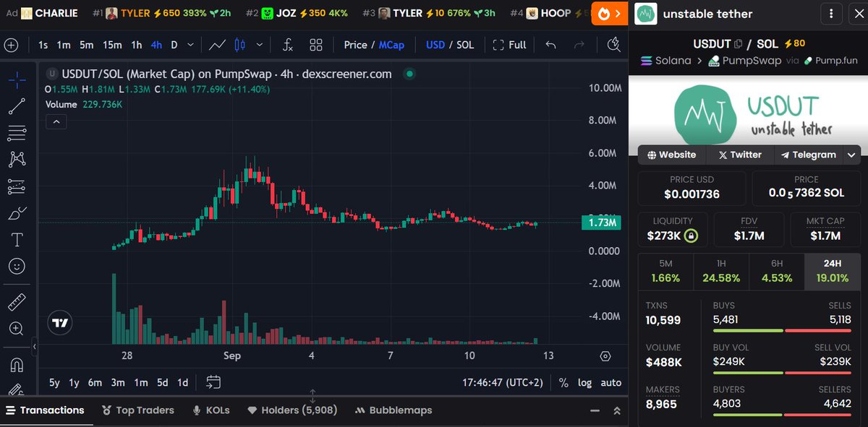Screen dimensions: 868x427
Task: Click the 1.73M current market cap label
Action: [x=603, y=223]
